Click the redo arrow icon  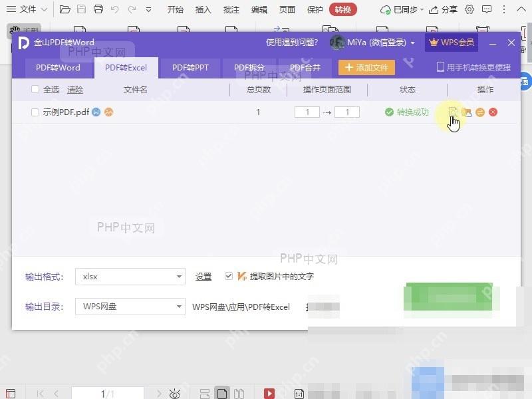click(x=132, y=9)
